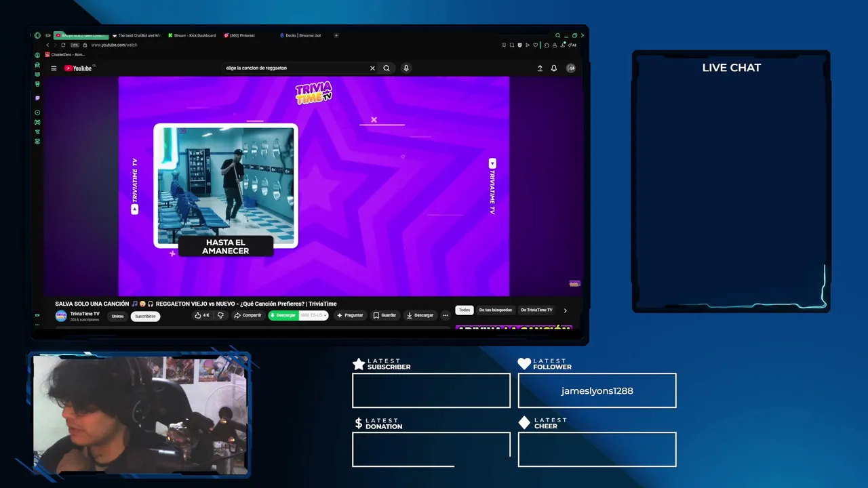Click the video player area

click(313, 186)
